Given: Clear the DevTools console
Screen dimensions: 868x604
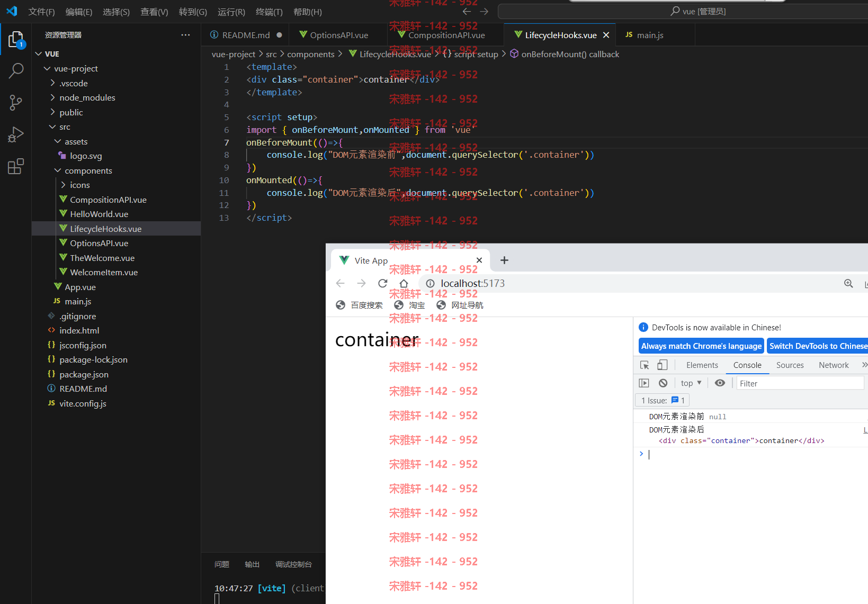Looking at the screenshot, I should [663, 383].
